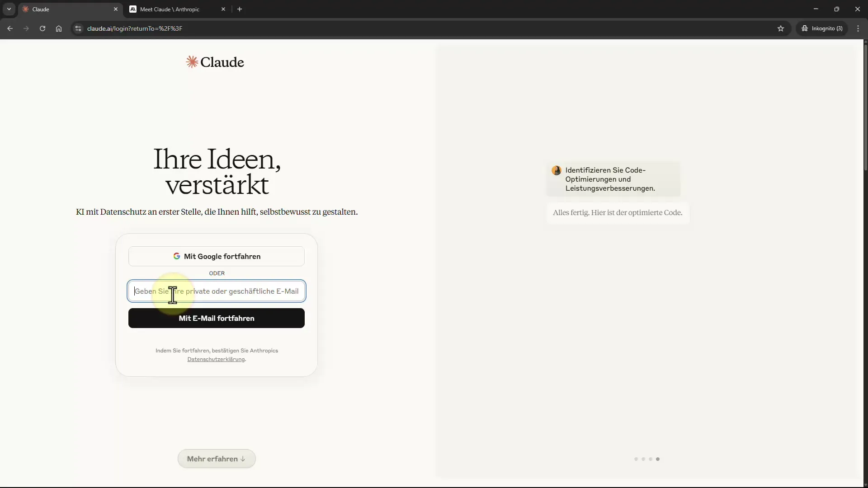
Task: Select the fourth active carousel dot
Action: [658, 459]
